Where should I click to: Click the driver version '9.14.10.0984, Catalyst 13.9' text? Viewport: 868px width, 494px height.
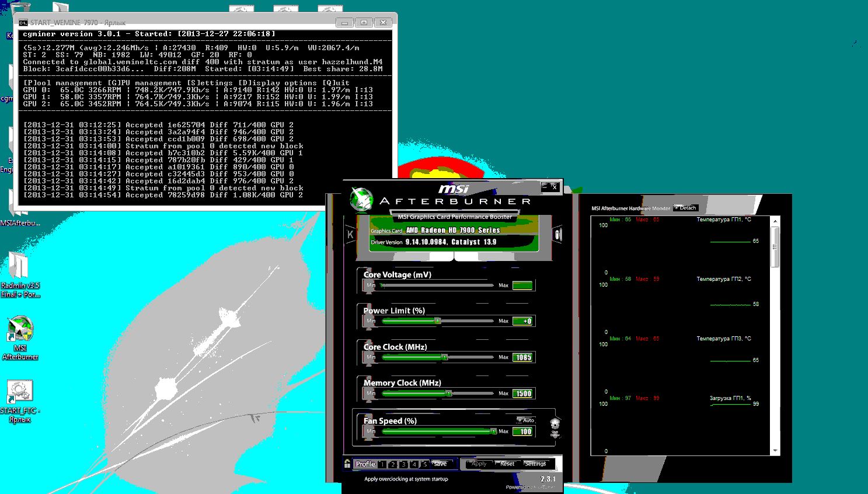[451, 242]
